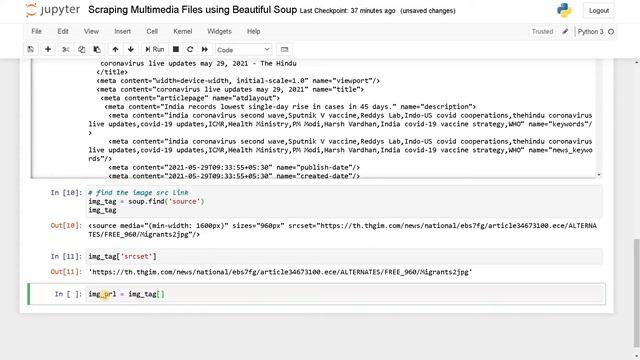
Task: Open the cell type Code dropdown
Action: click(x=243, y=49)
